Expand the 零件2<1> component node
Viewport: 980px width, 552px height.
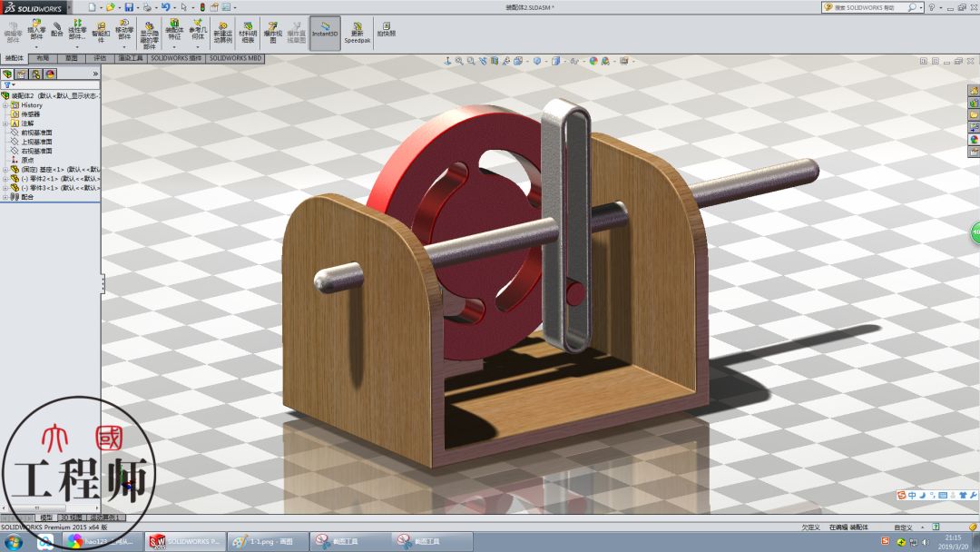pyautogui.click(x=5, y=179)
